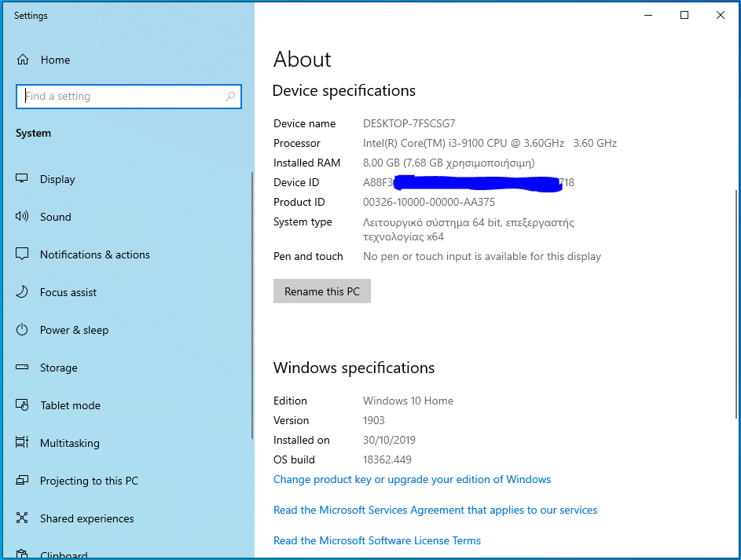Click the sidebar navigation scrollbar
The image size is (741, 560).
(252, 306)
